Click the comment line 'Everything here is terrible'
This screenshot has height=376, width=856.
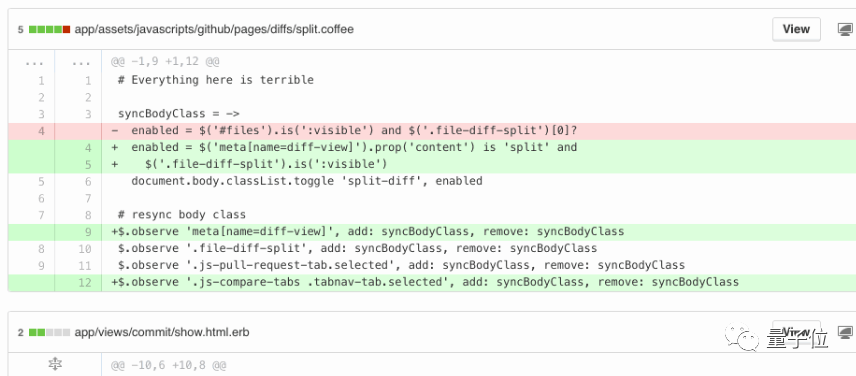tap(216, 80)
